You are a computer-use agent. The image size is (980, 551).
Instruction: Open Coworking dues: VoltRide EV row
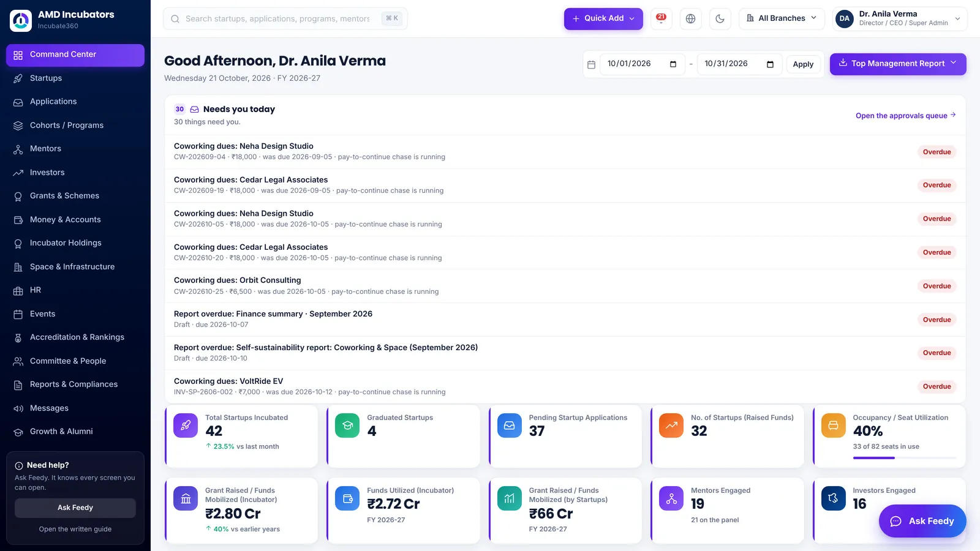tap(565, 386)
